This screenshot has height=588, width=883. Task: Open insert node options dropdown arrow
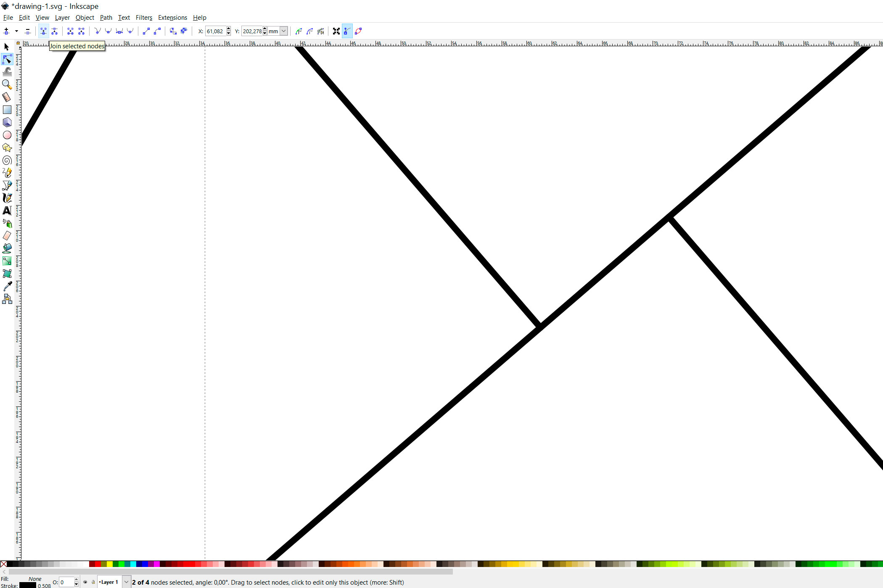tap(16, 31)
